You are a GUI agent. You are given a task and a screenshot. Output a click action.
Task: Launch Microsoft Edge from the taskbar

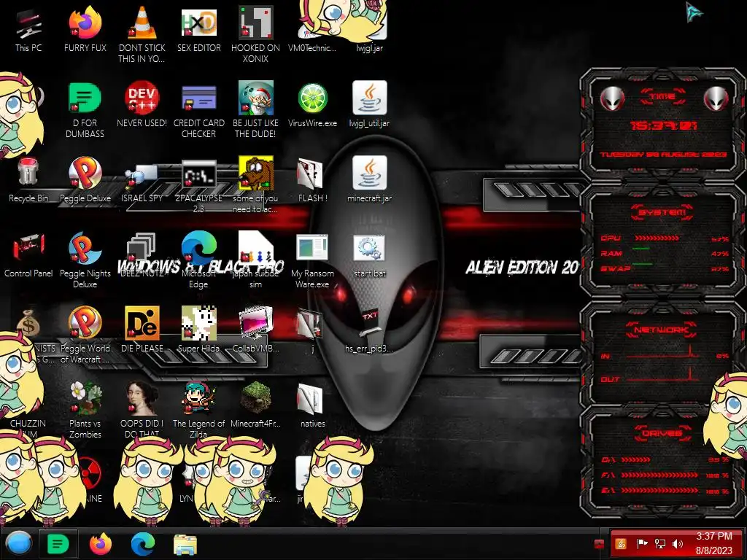[142, 543]
